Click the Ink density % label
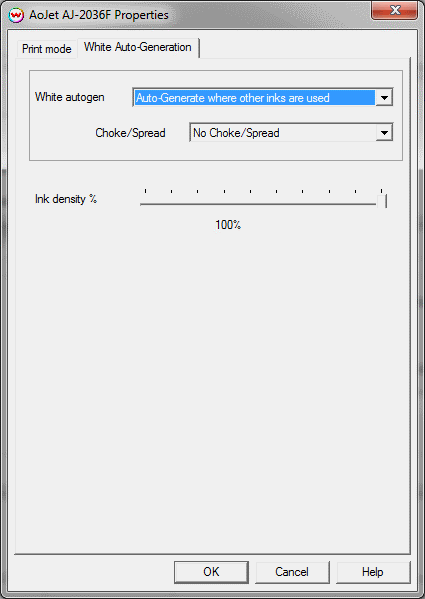 (66, 199)
